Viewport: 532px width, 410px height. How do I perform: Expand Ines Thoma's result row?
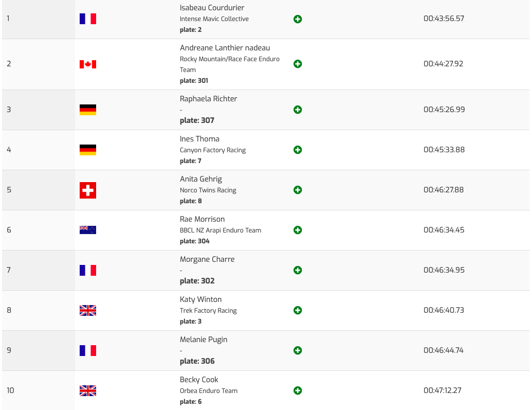(x=298, y=150)
